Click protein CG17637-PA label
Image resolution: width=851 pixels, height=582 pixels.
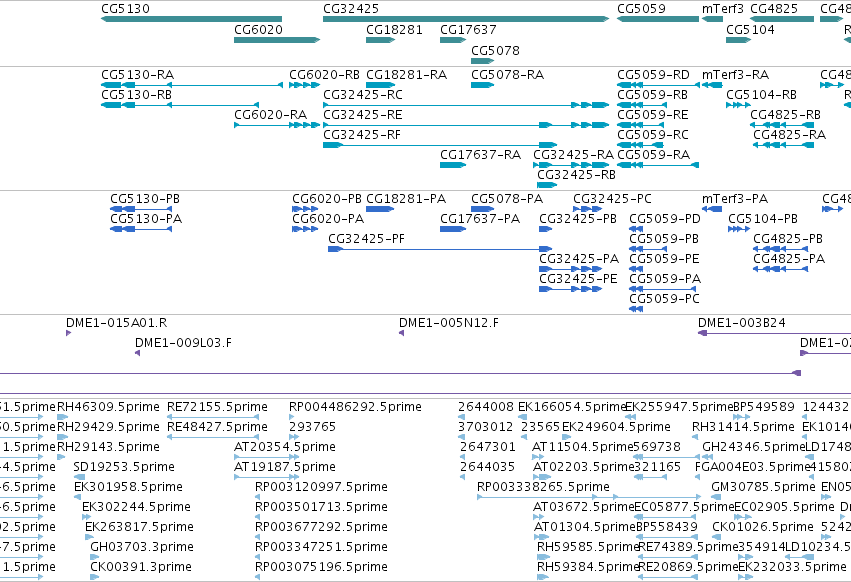pos(480,219)
